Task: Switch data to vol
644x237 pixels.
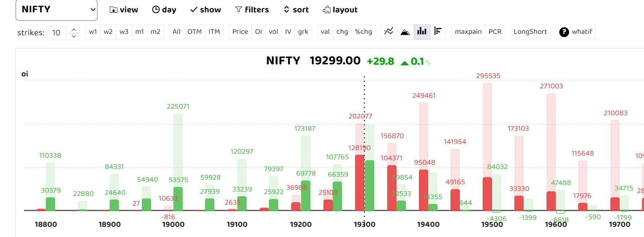Action: pos(273,32)
